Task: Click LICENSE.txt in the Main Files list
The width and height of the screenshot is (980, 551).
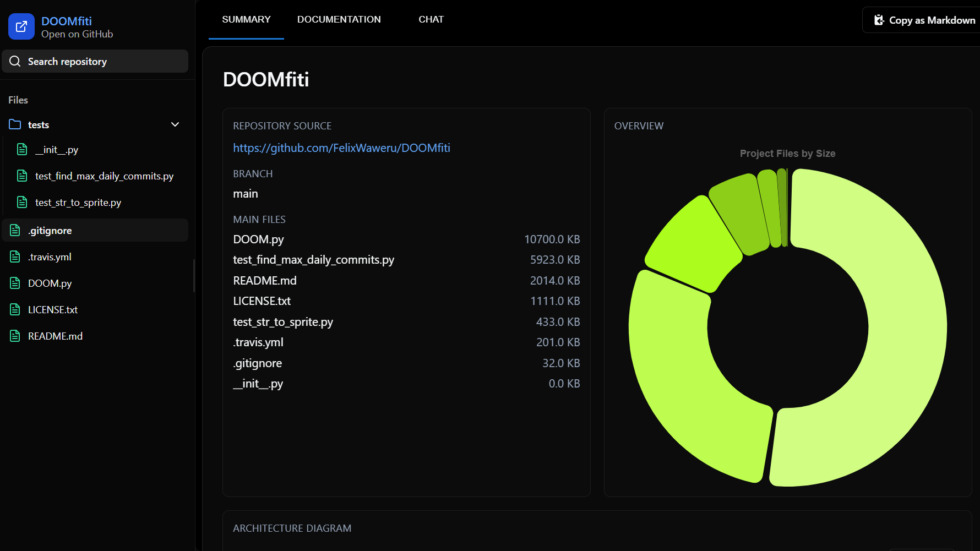Action: coord(262,301)
